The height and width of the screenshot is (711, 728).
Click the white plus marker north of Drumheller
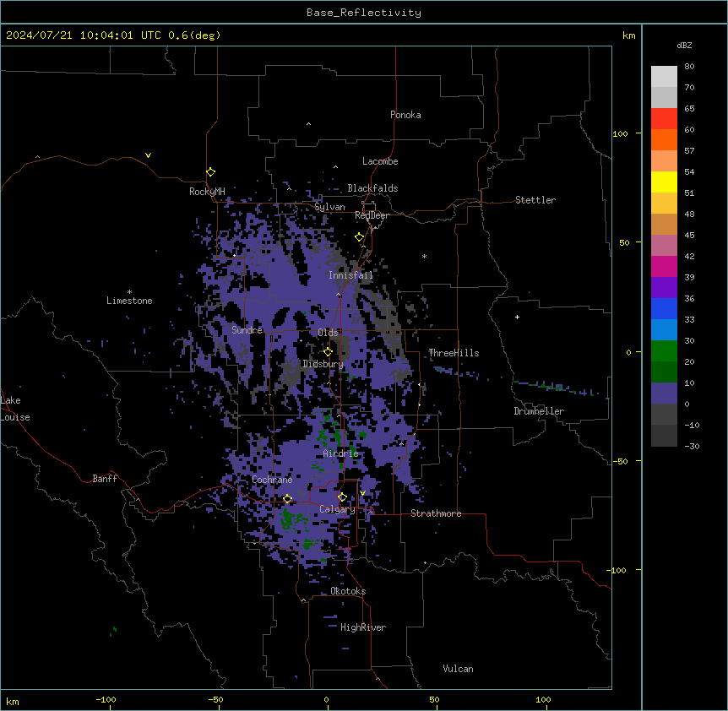click(x=517, y=317)
